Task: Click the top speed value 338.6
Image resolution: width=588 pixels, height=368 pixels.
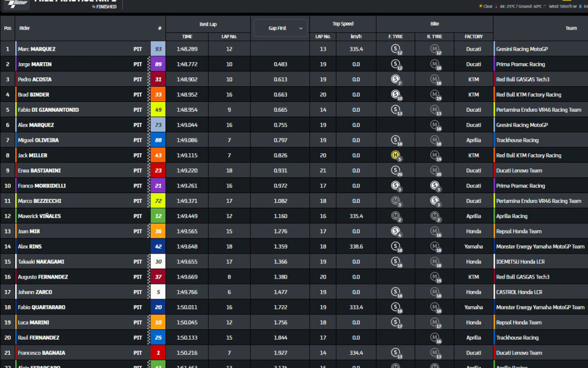Action: (x=356, y=247)
